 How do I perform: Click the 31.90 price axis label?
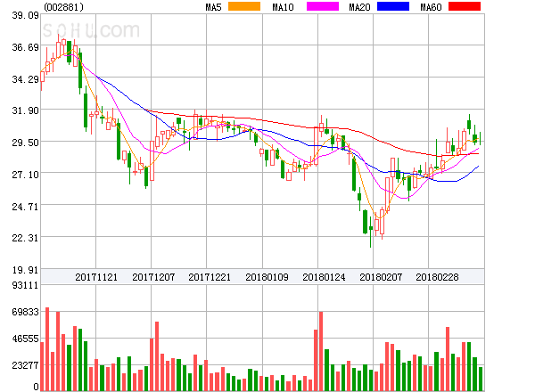25,110
